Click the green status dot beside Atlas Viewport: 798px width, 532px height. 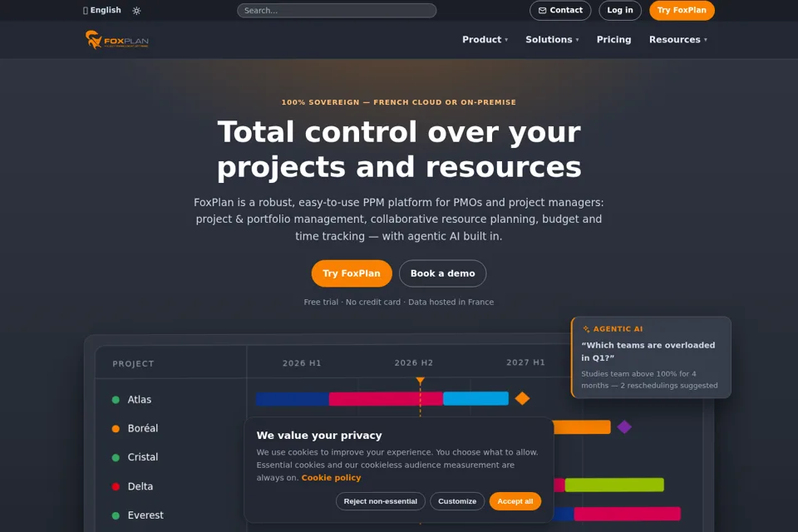click(116, 400)
